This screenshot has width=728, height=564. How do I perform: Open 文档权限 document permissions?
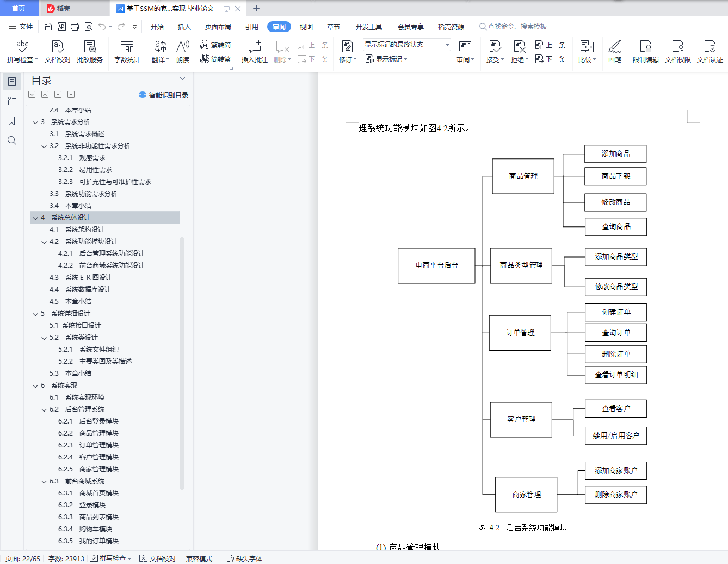coord(678,52)
